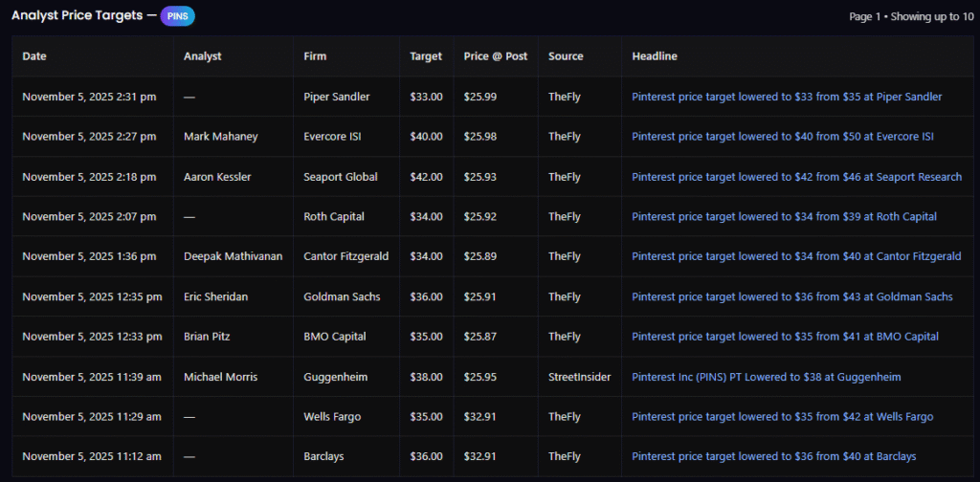Open the BMO Capital headline link
The width and height of the screenshot is (980, 482).
click(x=785, y=337)
